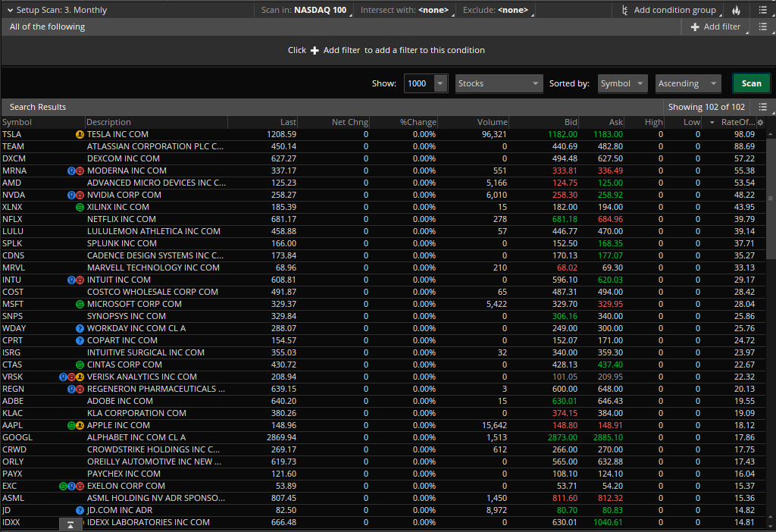This screenshot has width=776, height=532.
Task: Click the yellow person icon beside TSLA
Action: (x=80, y=134)
